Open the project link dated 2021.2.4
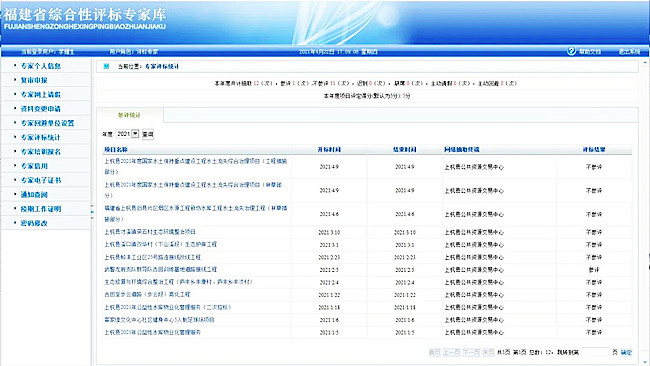The image size is (650, 366). pos(178,282)
